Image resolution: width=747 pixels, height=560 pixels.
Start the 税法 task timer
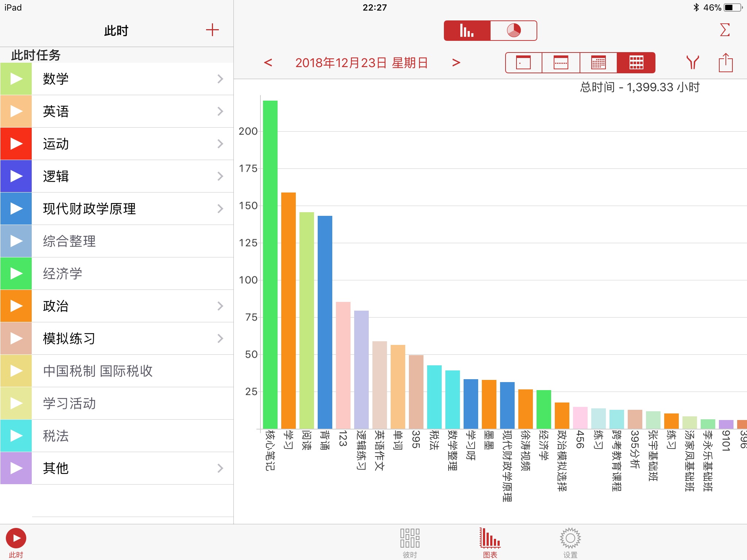[x=16, y=436]
